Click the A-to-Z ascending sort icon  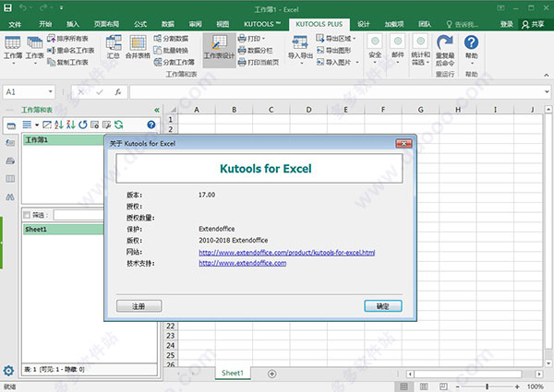59,125
